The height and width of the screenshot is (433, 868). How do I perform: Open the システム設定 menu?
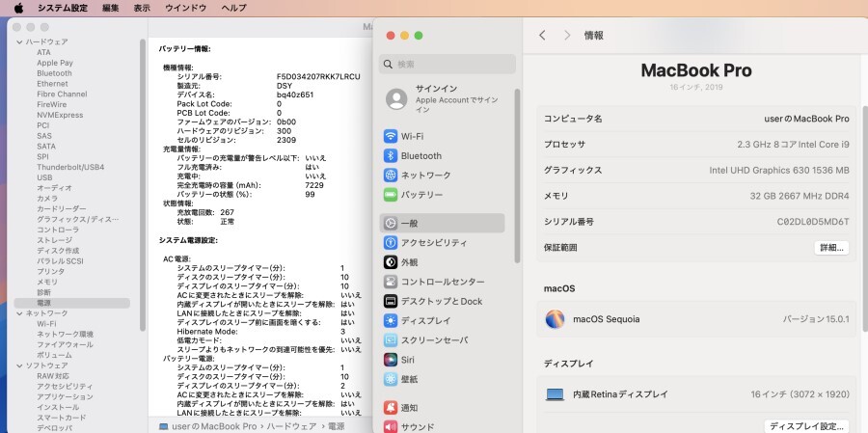pos(63,8)
